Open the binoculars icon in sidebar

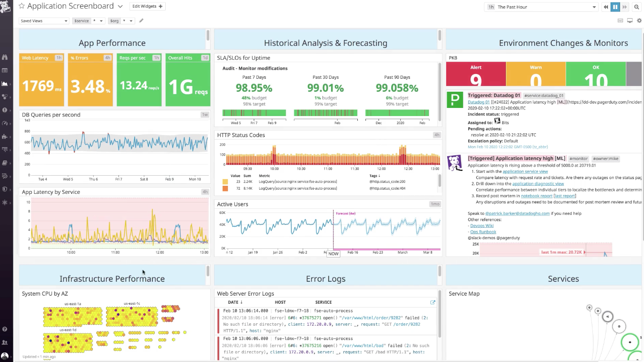[x=5, y=57]
